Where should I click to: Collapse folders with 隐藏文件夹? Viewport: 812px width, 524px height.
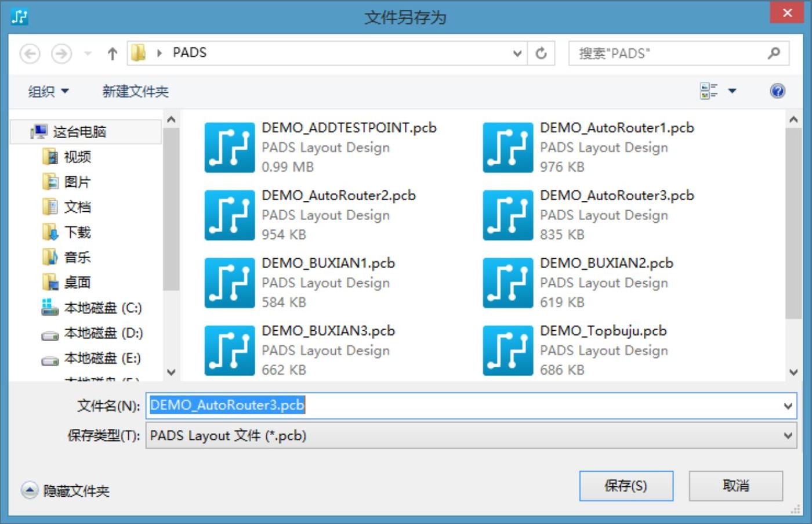click(65, 491)
